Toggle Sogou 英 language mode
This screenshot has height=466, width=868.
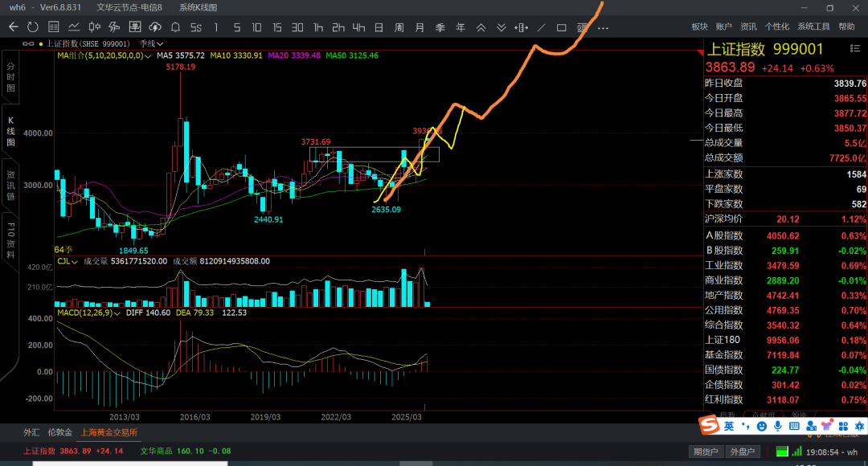click(x=729, y=426)
